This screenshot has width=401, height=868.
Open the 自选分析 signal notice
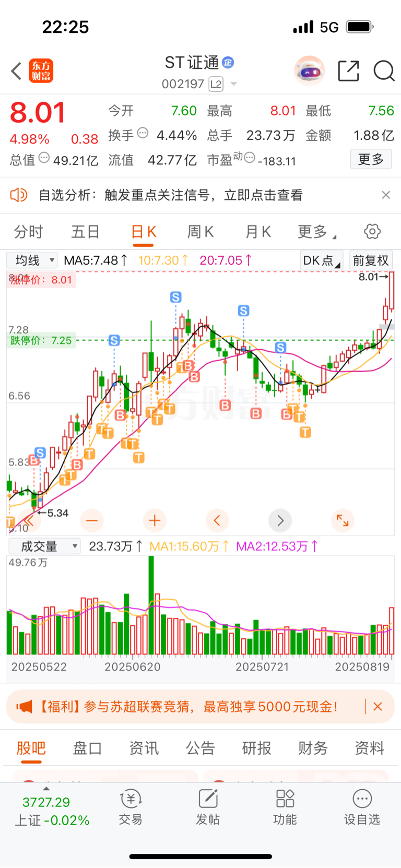click(171, 195)
